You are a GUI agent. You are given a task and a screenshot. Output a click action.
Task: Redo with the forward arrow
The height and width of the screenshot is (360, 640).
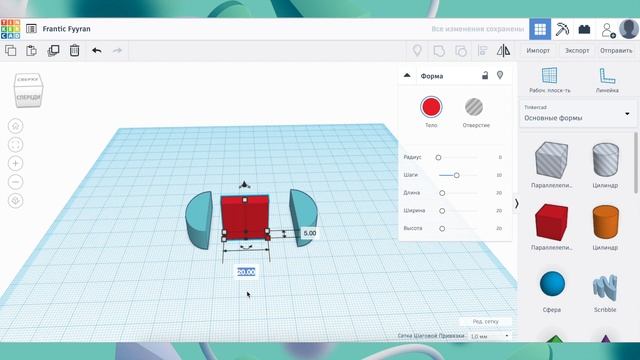pyautogui.click(x=118, y=51)
